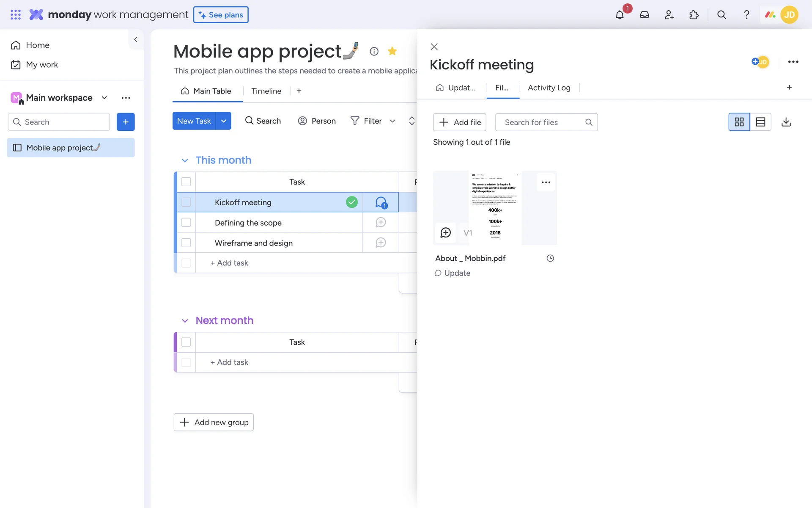Tick the This month header checkbox
Screen dimensions: 812x508
pos(186,182)
